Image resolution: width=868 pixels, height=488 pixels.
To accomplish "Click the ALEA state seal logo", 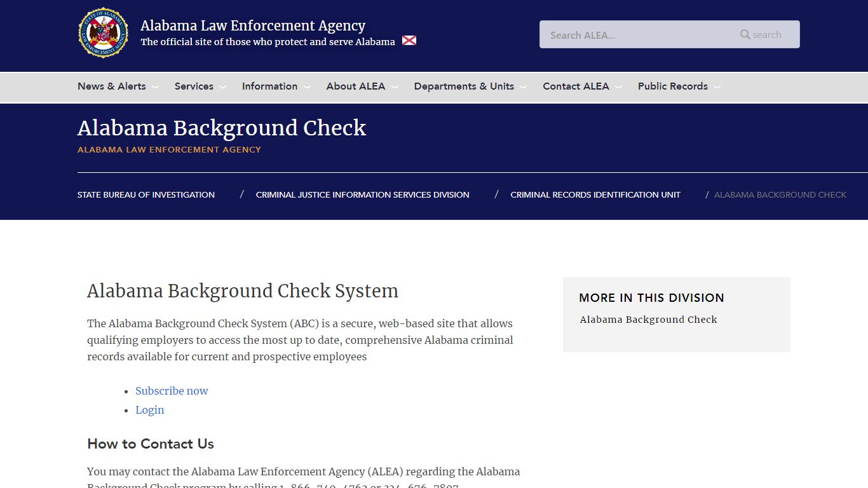I will click(x=104, y=33).
